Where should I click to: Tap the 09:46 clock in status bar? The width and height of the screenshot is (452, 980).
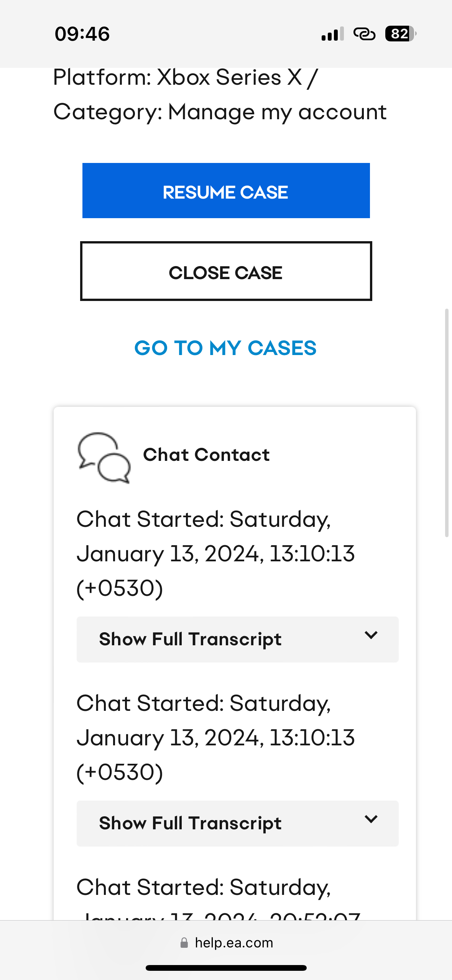tap(82, 34)
